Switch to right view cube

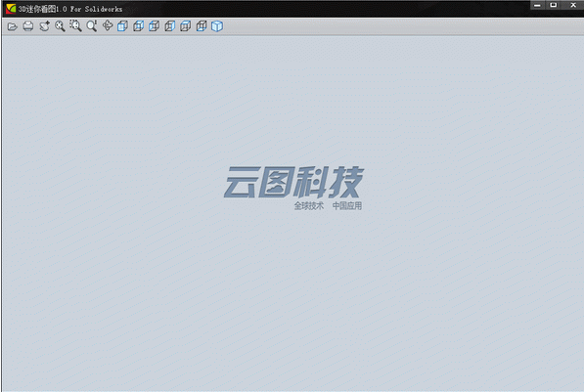(x=170, y=26)
